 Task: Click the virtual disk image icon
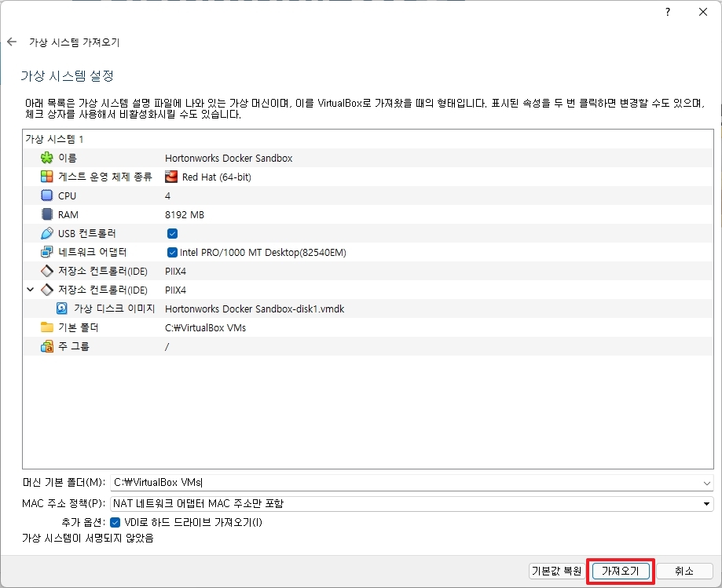pos(62,309)
